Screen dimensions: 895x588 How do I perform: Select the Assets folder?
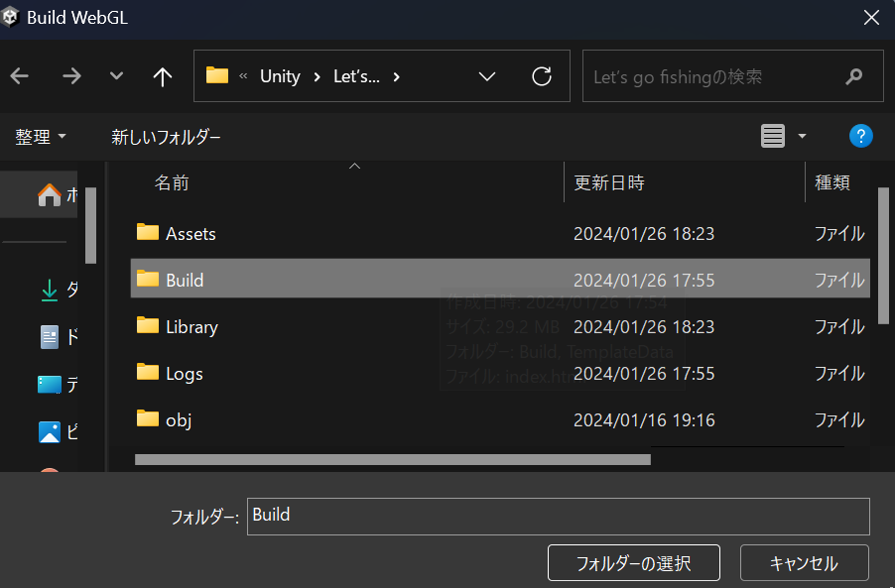[x=500, y=233]
